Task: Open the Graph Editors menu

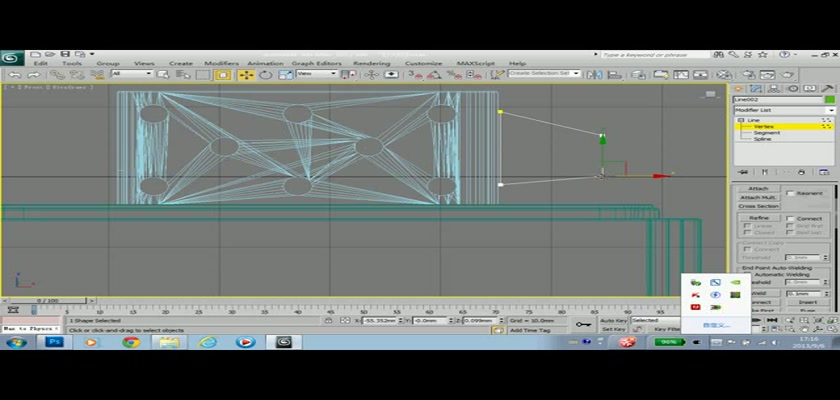Action: [x=316, y=63]
